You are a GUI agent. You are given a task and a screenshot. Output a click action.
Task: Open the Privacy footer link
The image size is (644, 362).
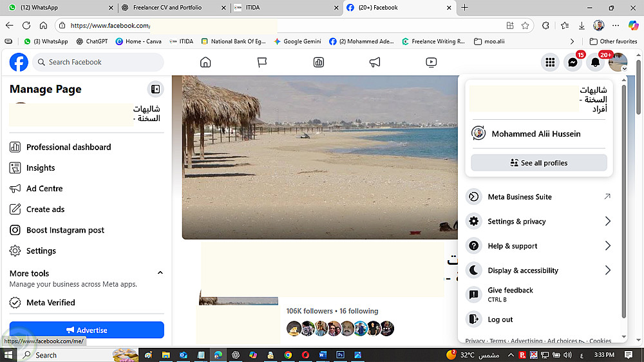475,341
